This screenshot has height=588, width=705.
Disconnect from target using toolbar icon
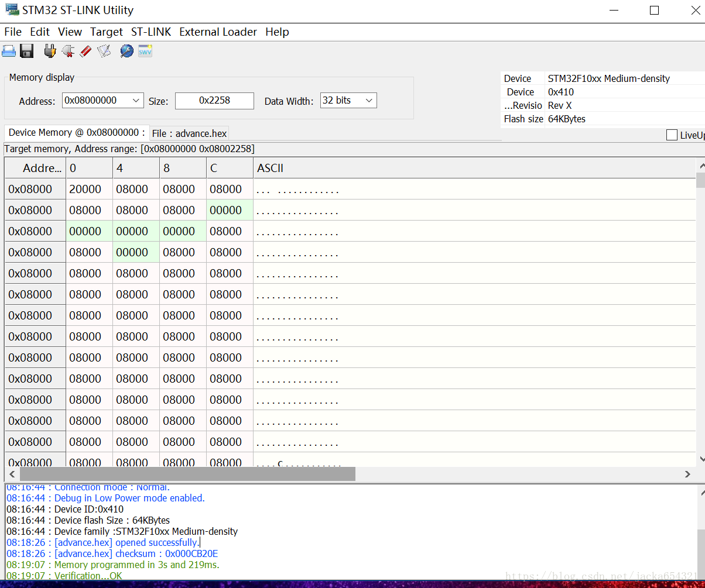tap(68, 51)
